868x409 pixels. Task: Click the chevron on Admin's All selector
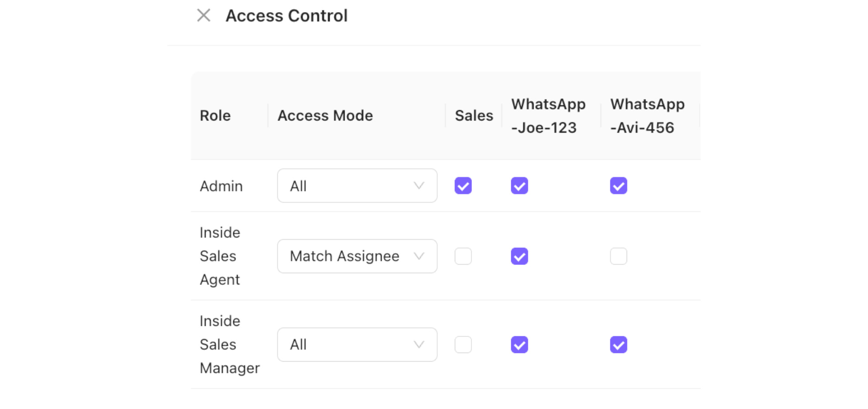point(419,186)
